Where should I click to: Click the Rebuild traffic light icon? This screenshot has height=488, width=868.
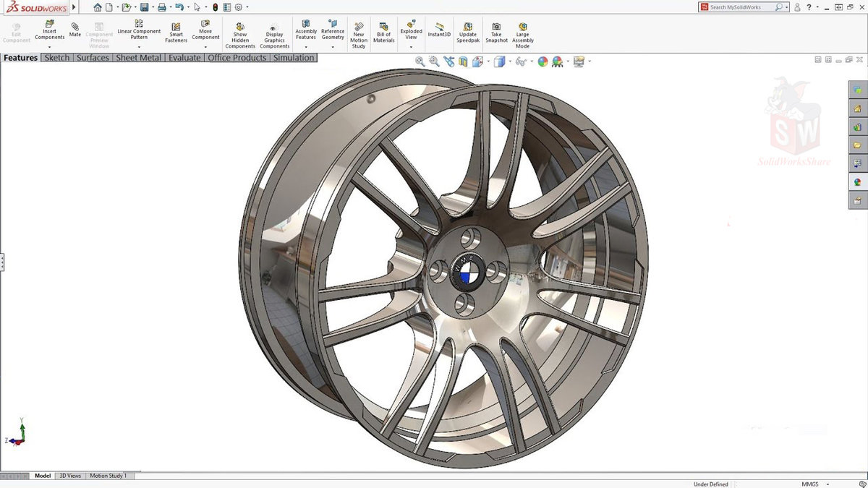(x=215, y=7)
